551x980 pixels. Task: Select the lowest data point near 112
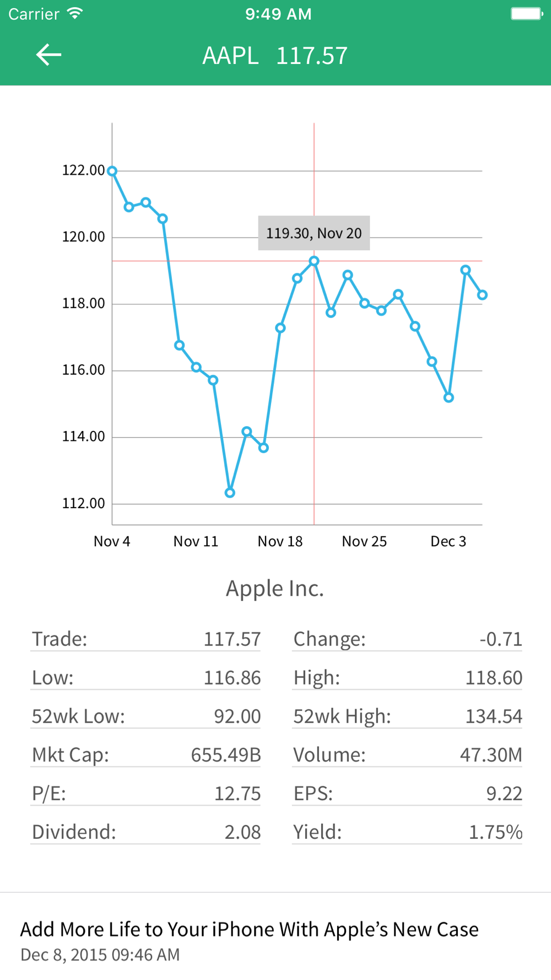[230, 493]
